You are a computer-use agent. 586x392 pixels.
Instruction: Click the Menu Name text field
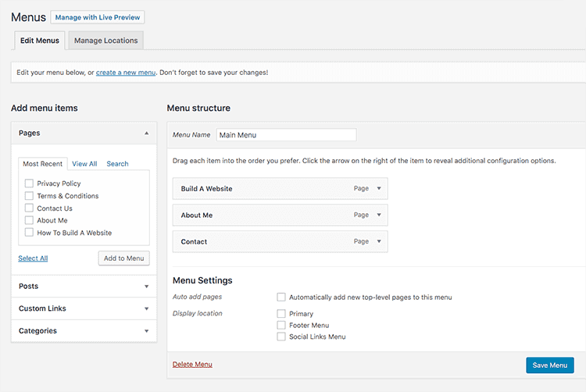[286, 135]
